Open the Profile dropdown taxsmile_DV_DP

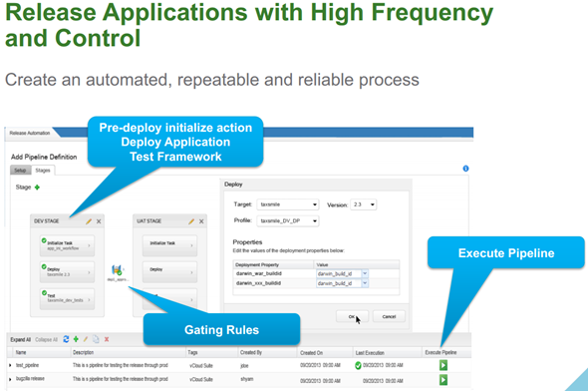click(x=288, y=221)
